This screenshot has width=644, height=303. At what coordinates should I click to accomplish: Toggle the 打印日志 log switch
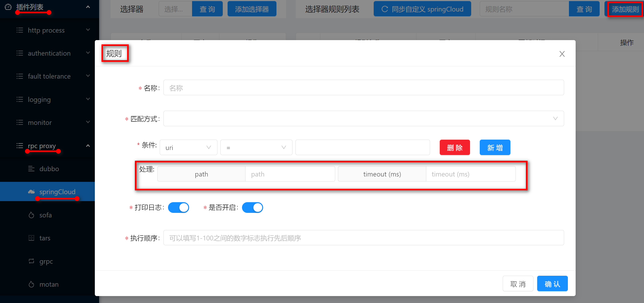(x=178, y=208)
